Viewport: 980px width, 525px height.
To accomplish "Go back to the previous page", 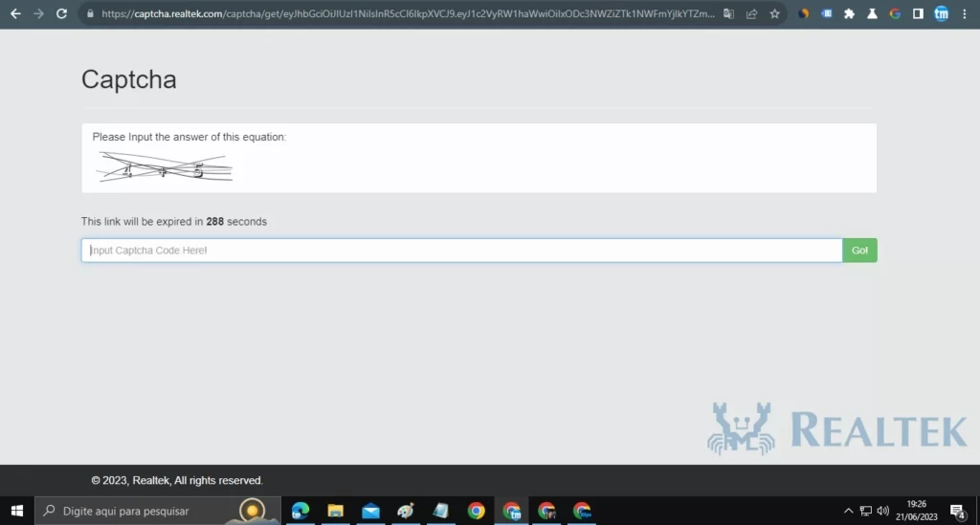I will [15, 13].
